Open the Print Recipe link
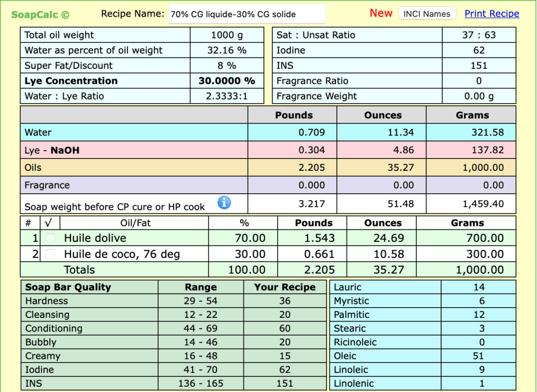Image resolution: width=537 pixels, height=392 pixels. [x=491, y=14]
